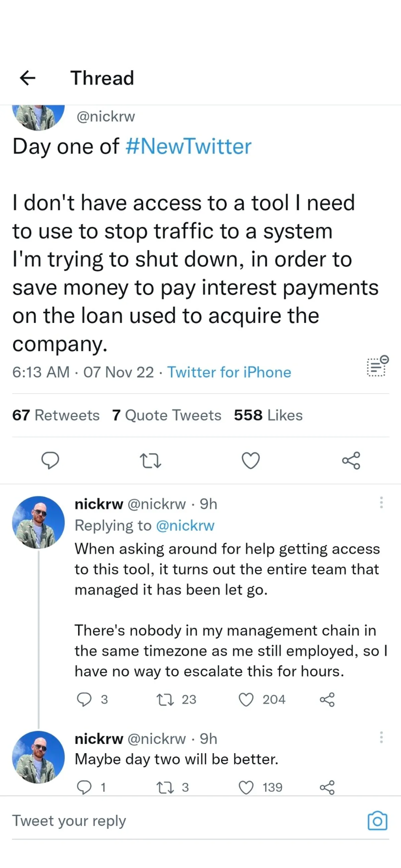This screenshot has height=868, width=401.
Task: Open more options on the first reply
Action: 381,502
